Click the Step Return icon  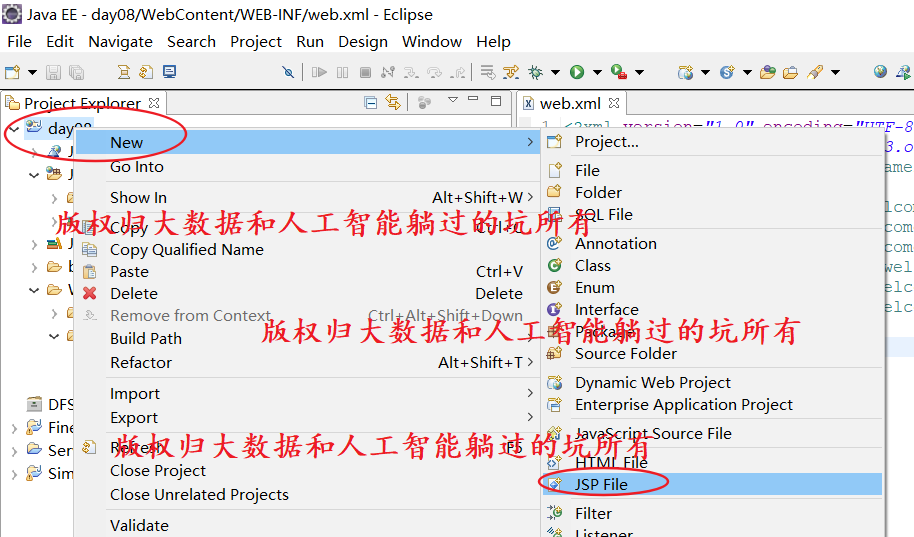pos(459,72)
